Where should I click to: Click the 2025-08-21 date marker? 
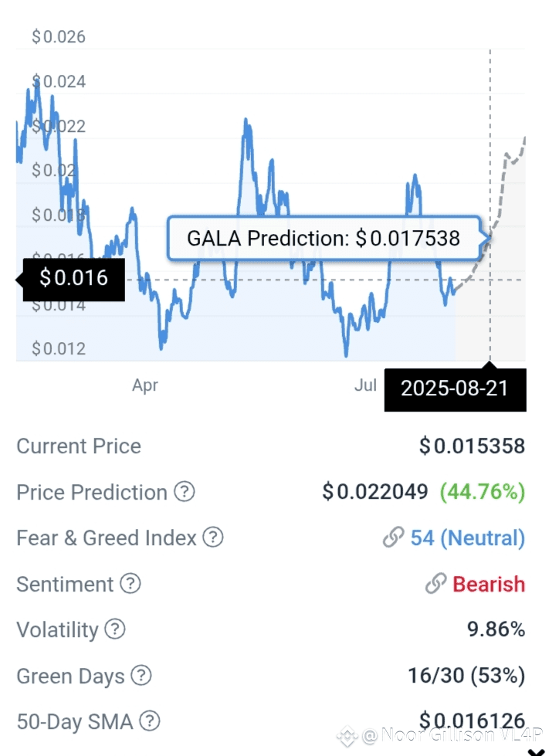(455, 389)
